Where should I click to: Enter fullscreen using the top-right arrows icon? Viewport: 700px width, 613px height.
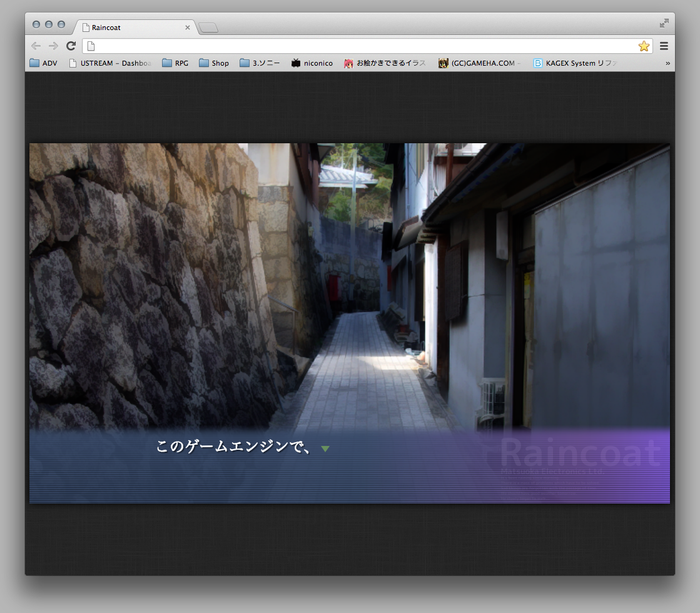(664, 23)
